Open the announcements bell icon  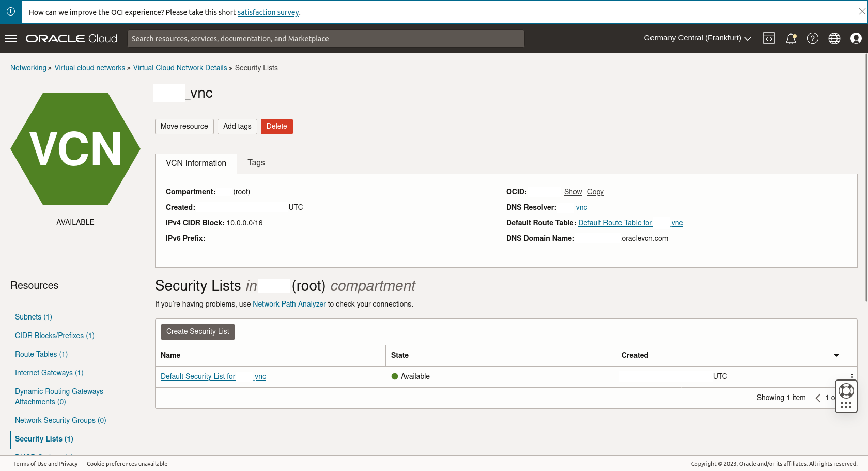[791, 38]
